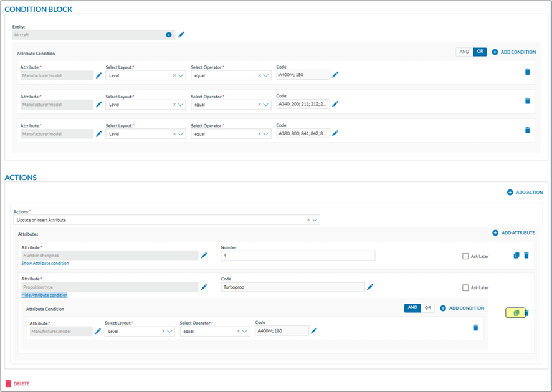Edit the A340 code value with pencil icon
The height and width of the screenshot is (392, 552).
335,104
